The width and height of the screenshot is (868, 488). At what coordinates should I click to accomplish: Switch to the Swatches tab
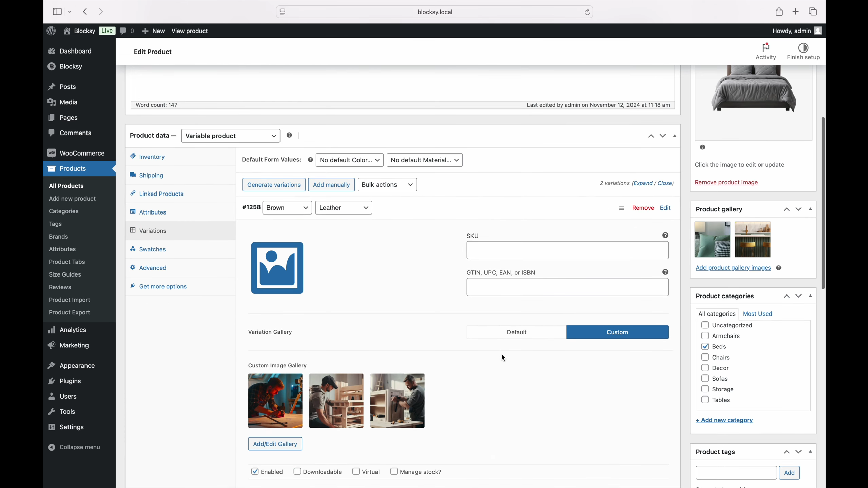coord(152,249)
